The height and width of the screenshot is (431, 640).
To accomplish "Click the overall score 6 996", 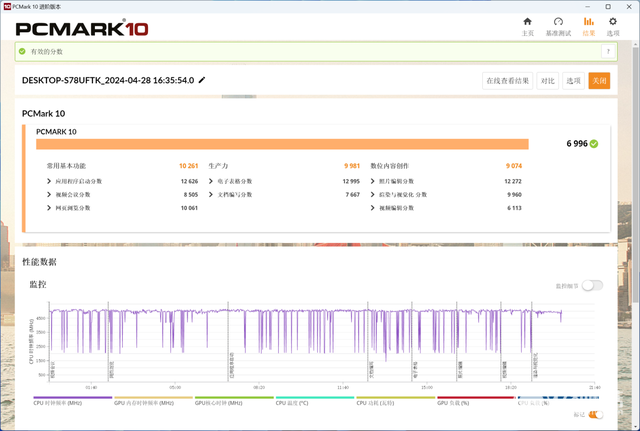I will pos(577,144).
